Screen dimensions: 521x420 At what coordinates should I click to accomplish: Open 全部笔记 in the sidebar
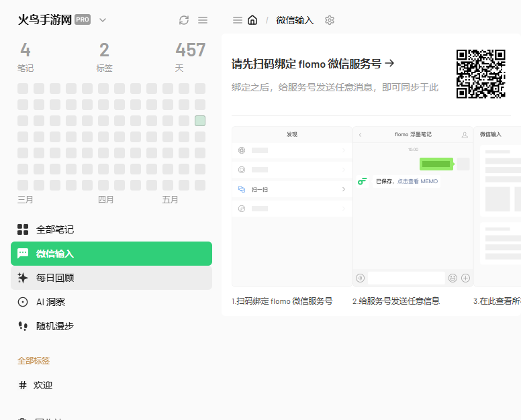tap(111, 229)
